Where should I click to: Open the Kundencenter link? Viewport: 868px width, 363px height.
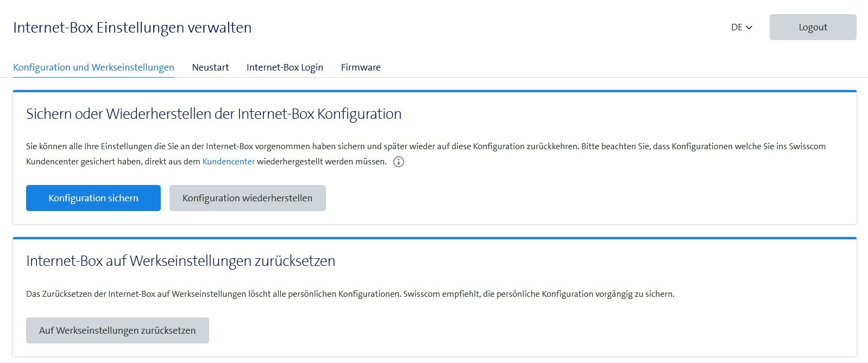[228, 161]
